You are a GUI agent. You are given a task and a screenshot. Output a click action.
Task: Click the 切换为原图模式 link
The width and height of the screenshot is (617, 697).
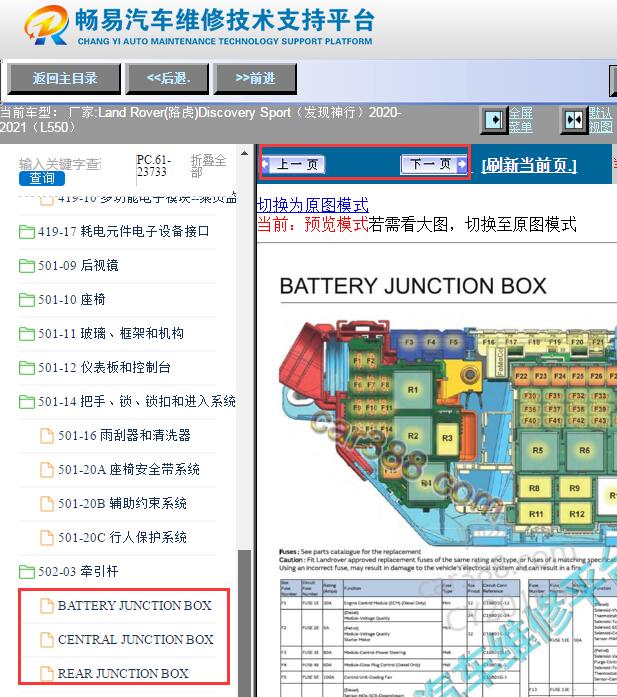pyautogui.click(x=313, y=205)
